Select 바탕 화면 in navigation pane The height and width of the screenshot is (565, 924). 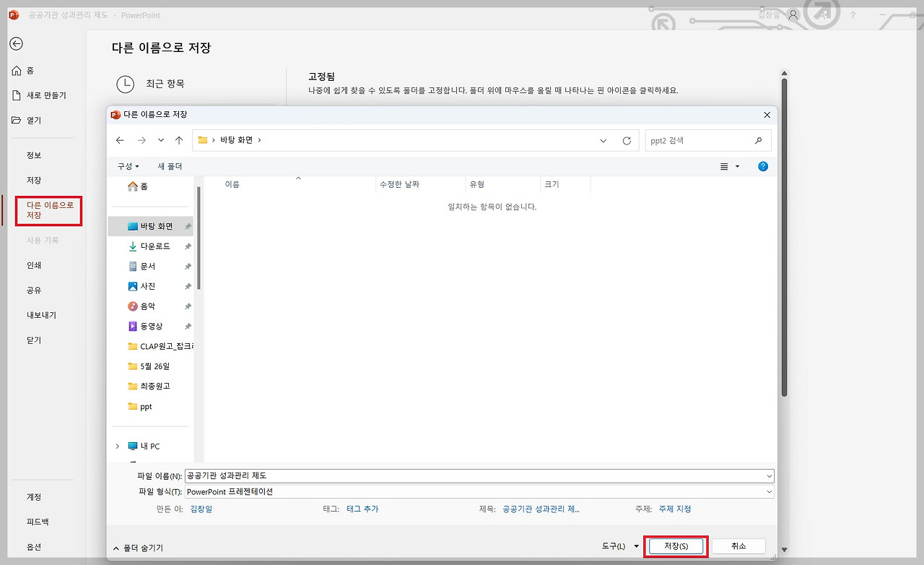click(151, 226)
